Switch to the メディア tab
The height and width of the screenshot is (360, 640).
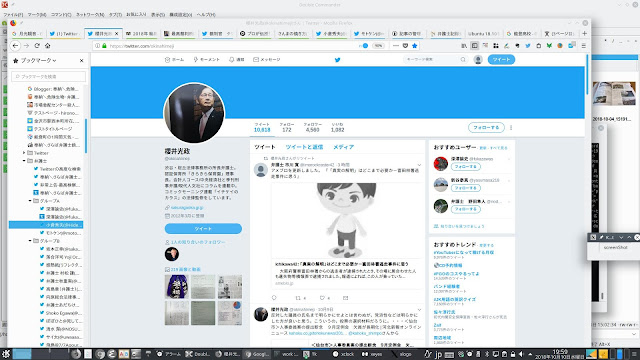(x=343, y=147)
